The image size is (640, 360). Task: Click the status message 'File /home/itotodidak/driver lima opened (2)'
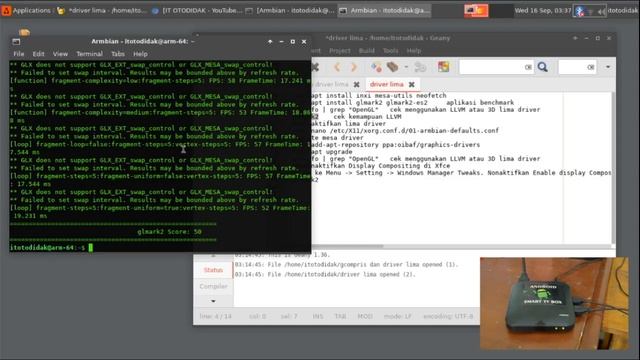coord(325,274)
